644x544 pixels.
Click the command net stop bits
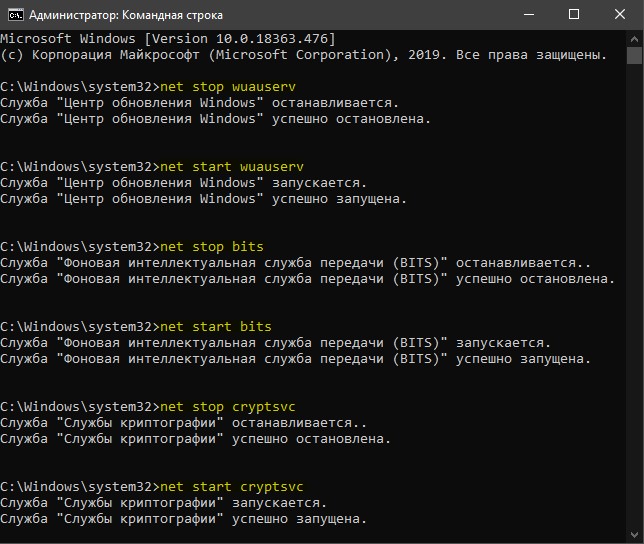[x=212, y=247]
